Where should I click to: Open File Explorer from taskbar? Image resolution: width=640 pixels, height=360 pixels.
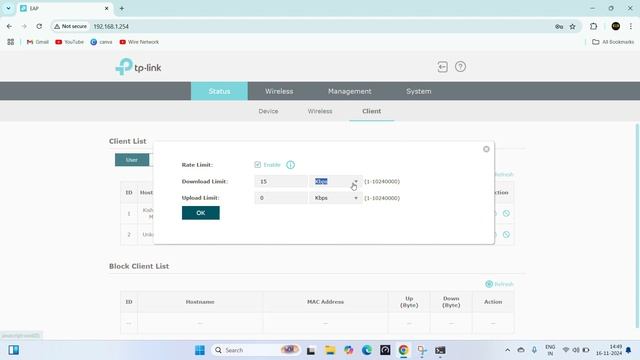330,350
